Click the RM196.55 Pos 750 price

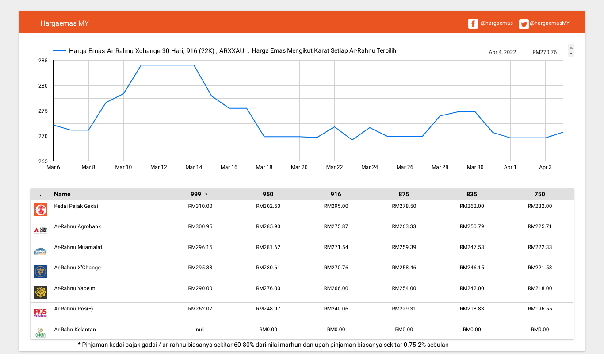point(540,309)
